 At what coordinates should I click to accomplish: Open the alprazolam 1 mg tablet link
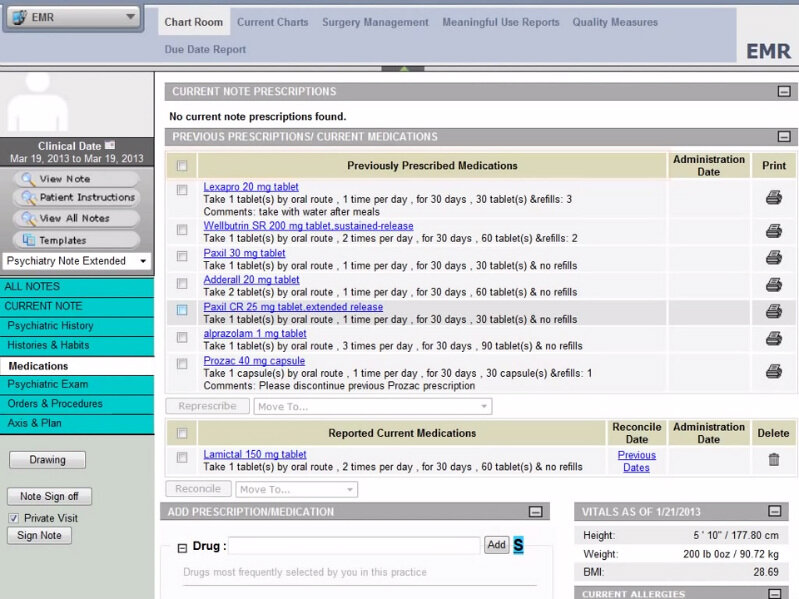tap(255, 334)
